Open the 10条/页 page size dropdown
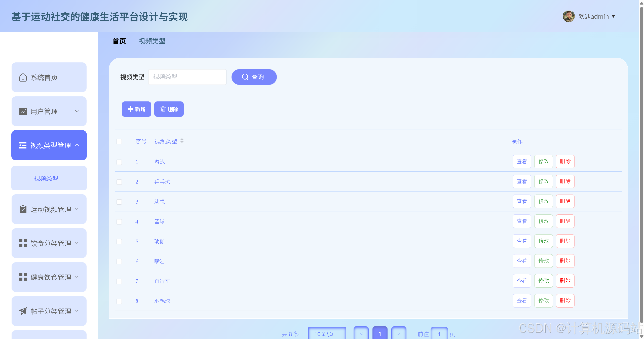This screenshot has height=339, width=644. [327, 333]
